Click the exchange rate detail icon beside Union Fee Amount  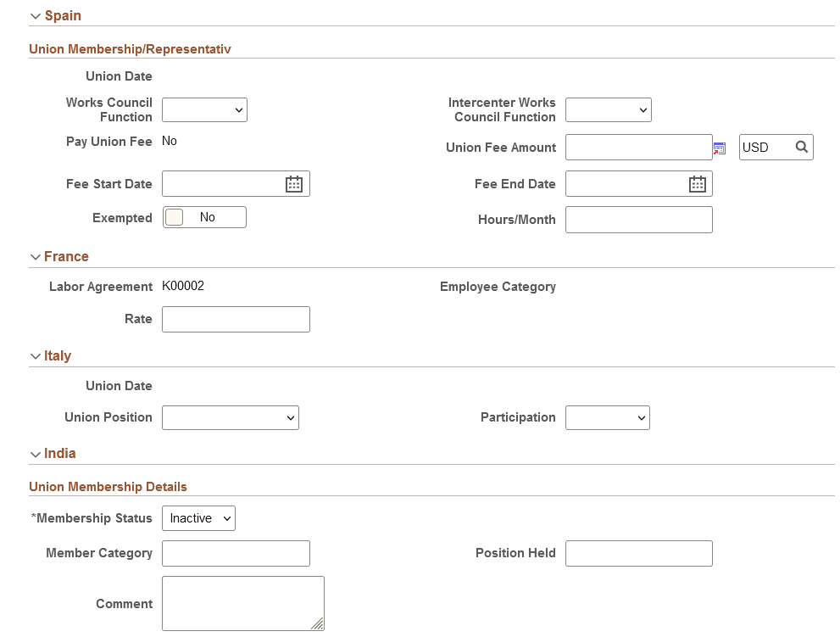click(x=719, y=148)
